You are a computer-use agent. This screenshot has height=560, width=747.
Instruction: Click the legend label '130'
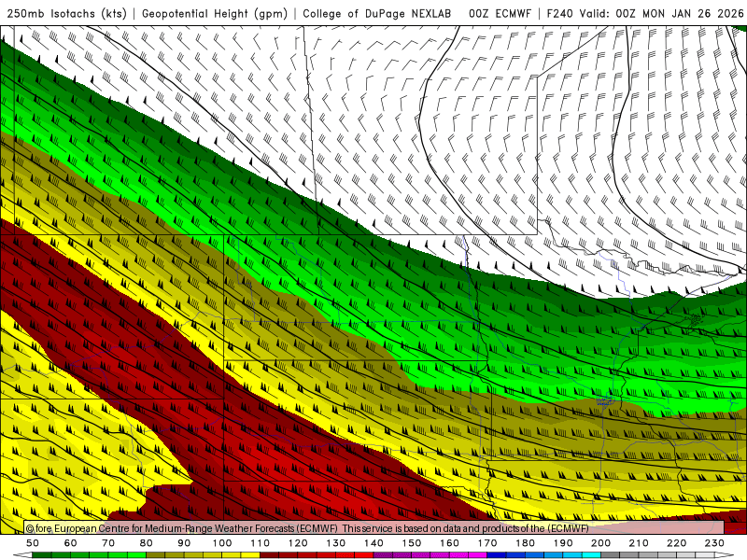click(336, 543)
